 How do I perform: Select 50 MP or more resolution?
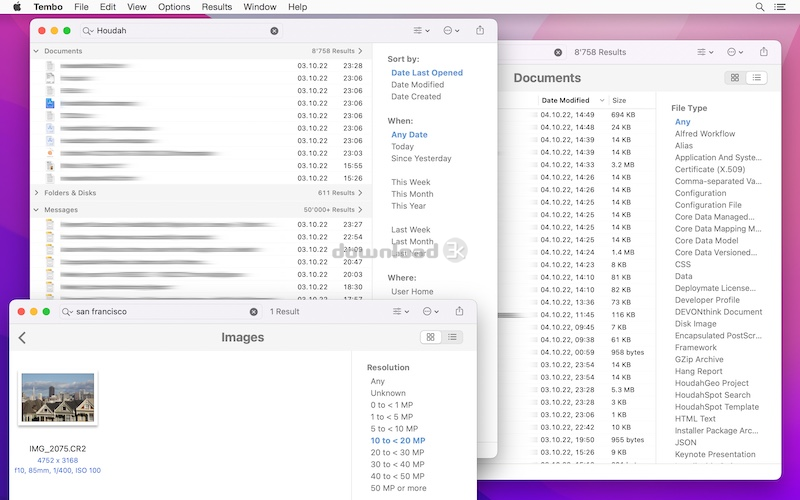coord(398,488)
